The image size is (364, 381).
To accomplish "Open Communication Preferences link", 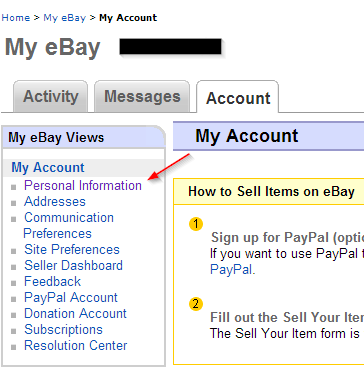I will coord(69,226).
